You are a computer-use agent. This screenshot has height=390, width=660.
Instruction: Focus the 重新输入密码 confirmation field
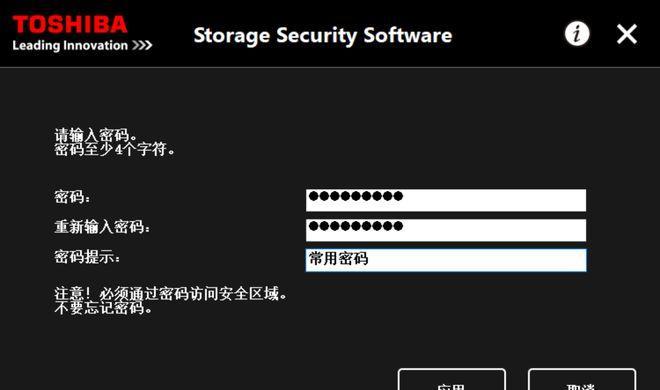[446, 230]
